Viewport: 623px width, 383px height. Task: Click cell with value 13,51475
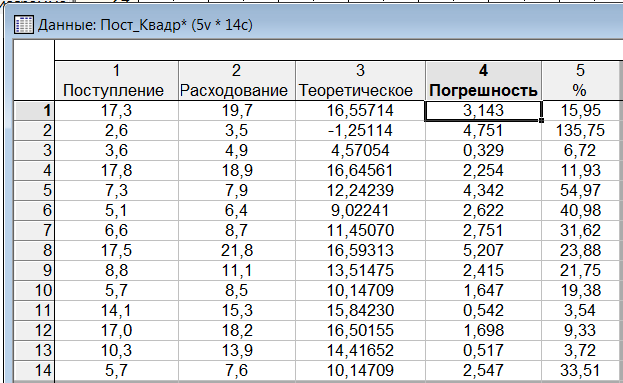point(360,271)
